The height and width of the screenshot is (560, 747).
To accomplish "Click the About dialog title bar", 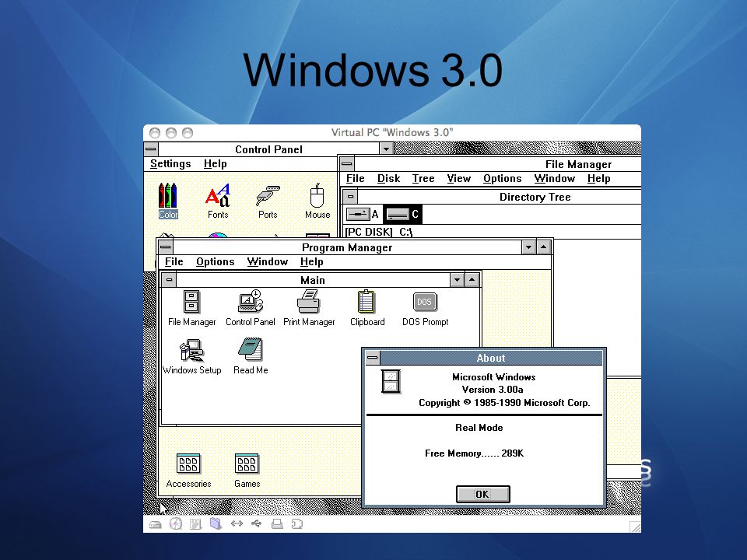I will tap(491, 358).
